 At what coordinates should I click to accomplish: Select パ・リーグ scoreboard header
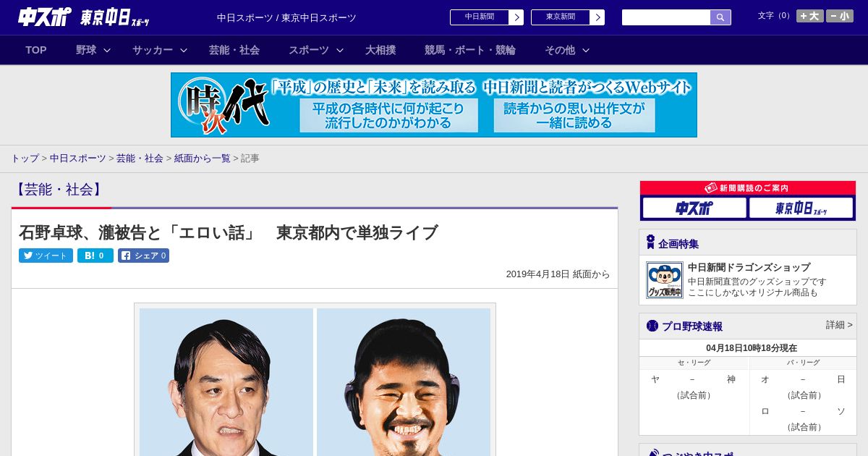[x=804, y=363]
